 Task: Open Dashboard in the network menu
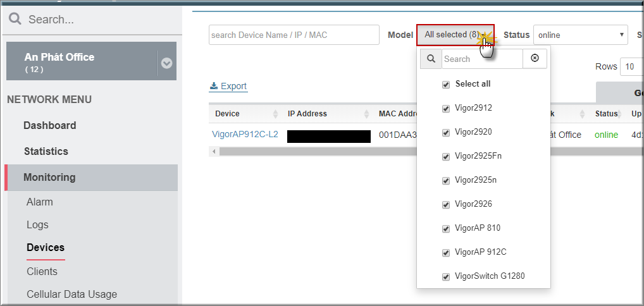pyautogui.click(x=50, y=125)
